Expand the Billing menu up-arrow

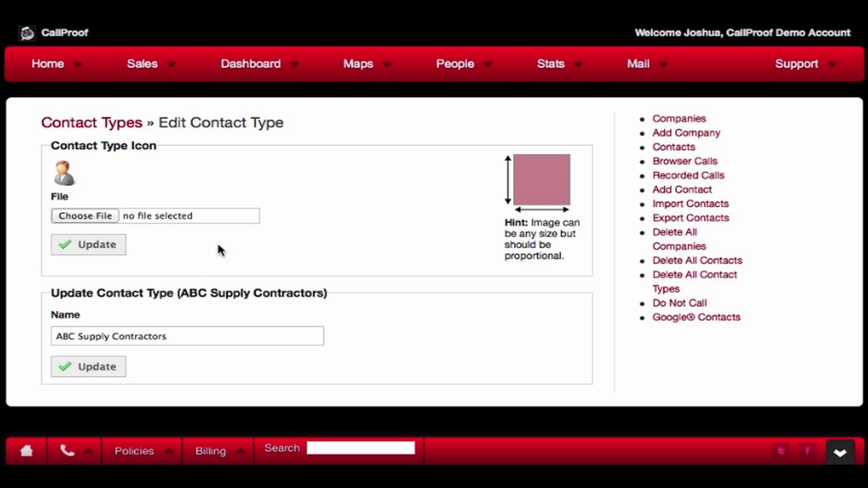click(241, 451)
